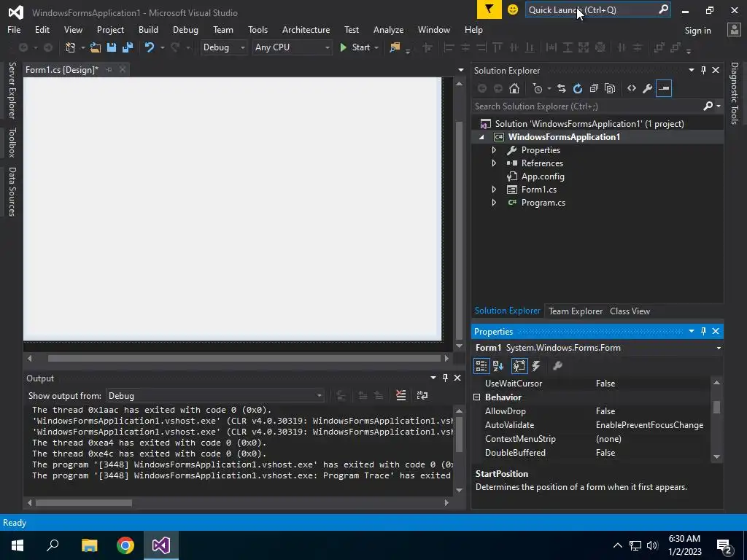Open the Debug menu
The width and height of the screenshot is (747, 560).
185,29
